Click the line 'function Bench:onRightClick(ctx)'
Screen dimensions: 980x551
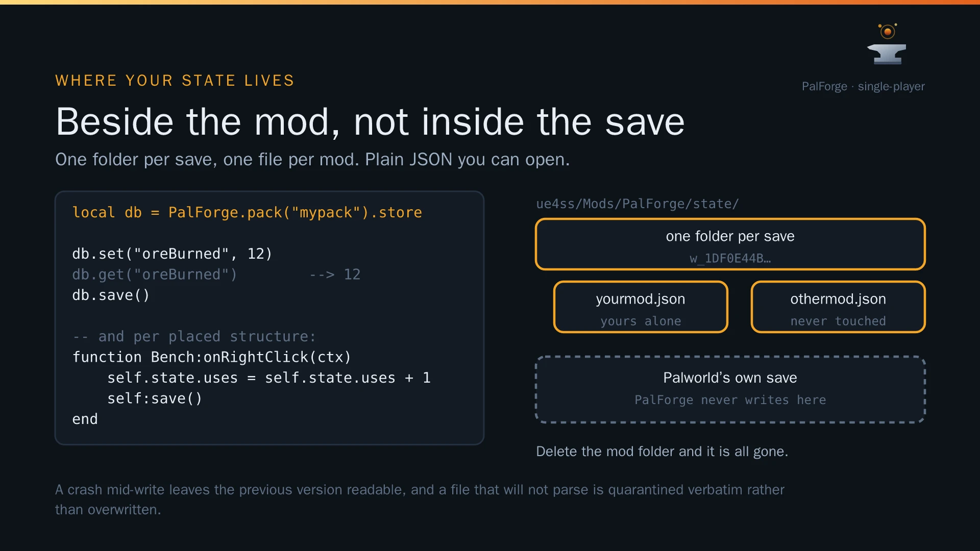212,357
